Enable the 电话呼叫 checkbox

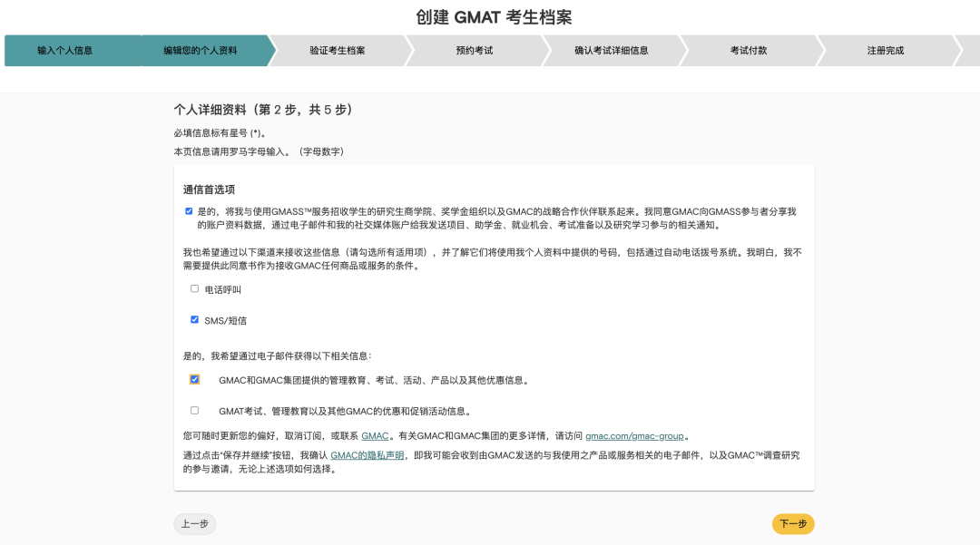(194, 289)
